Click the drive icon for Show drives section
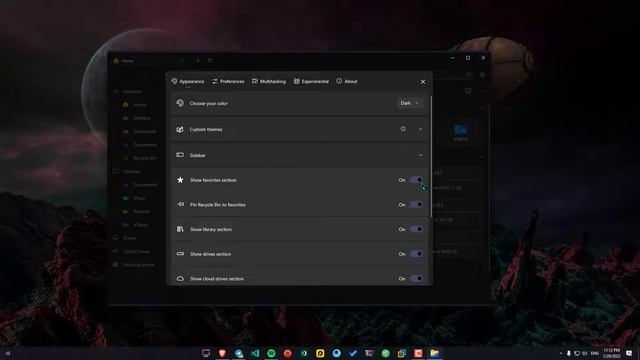640x360 pixels. 180,254
